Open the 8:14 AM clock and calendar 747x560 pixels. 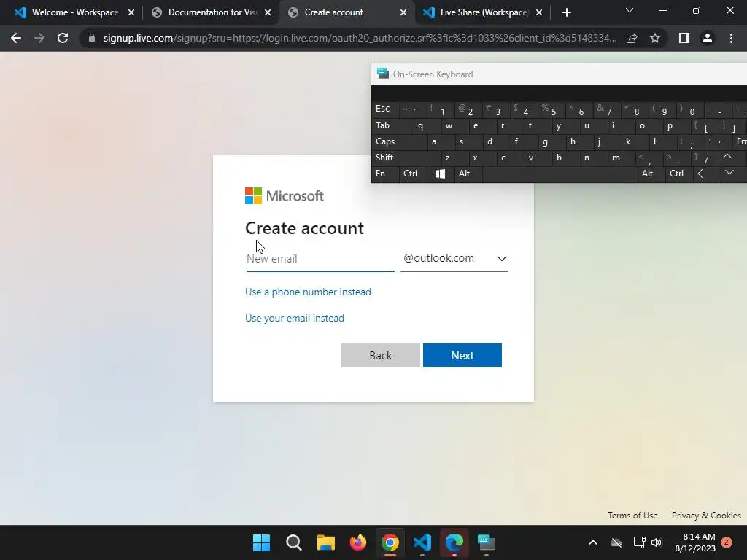(x=695, y=542)
